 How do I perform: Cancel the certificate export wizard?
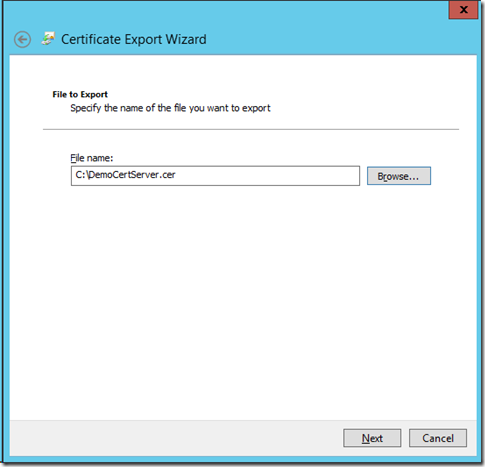click(x=438, y=438)
